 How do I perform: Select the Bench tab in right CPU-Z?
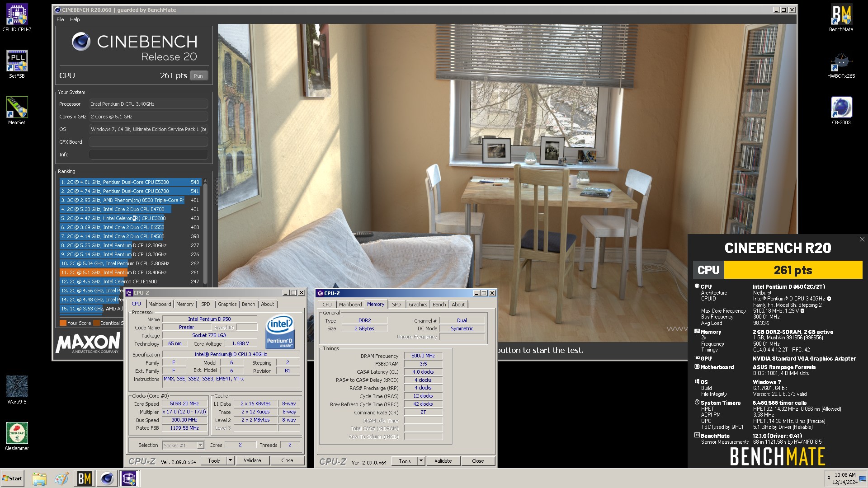tap(439, 305)
